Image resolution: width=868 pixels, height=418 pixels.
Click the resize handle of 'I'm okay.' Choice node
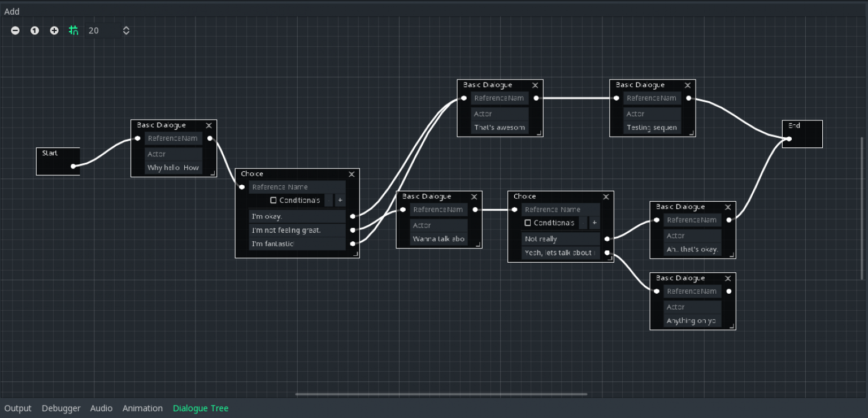click(355, 254)
